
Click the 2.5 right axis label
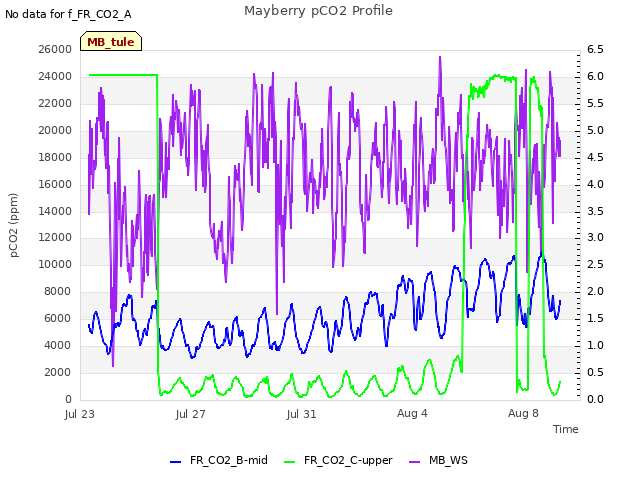click(x=595, y=264)
